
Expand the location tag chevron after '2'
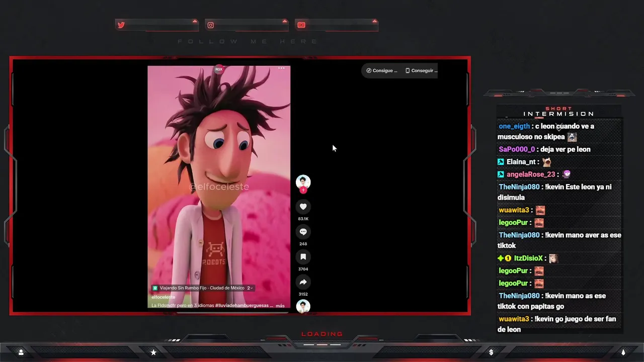(x=252, y=288)
